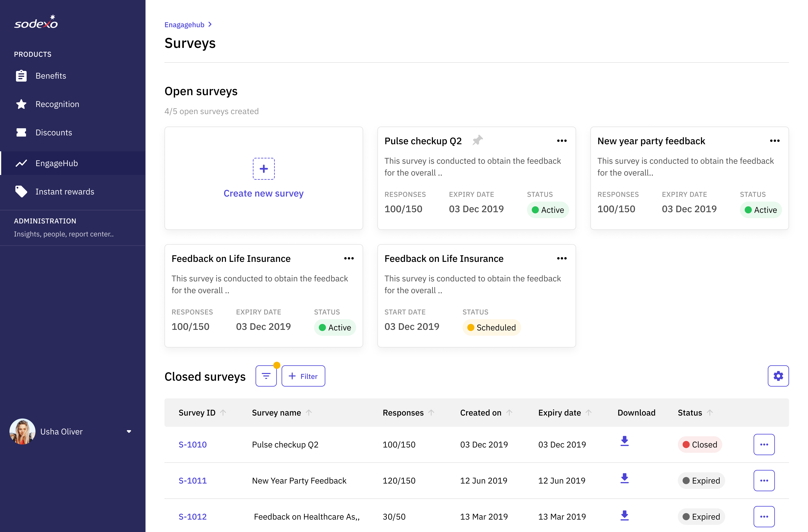Download survey S-1010 results

coord(624,441)
